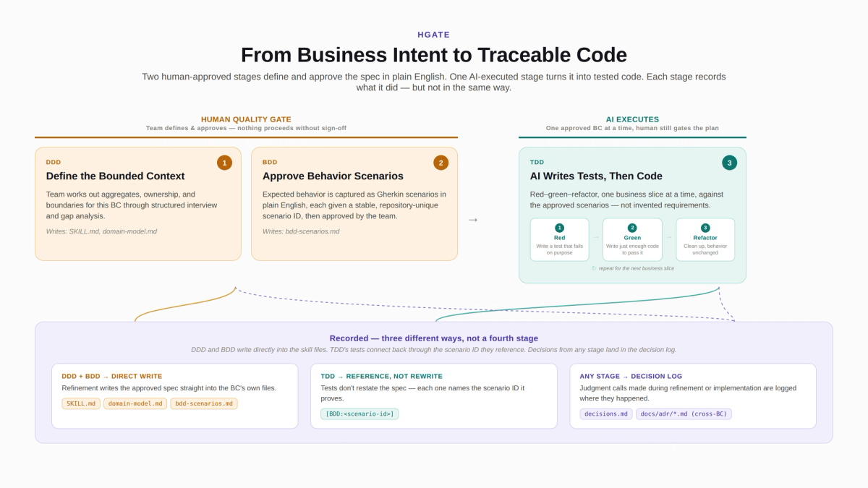Select the Red step circle badge
This screenshot has width=868, height=488.
click(559, 228)
